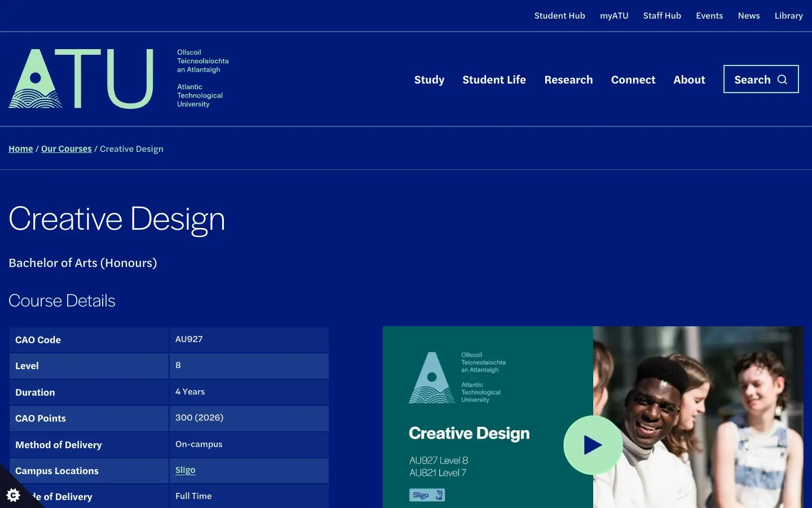The width and height of the screenshot is (812, 508).
Task: Click the students photo in video thumbnail
Action: [x=698, y=417]
